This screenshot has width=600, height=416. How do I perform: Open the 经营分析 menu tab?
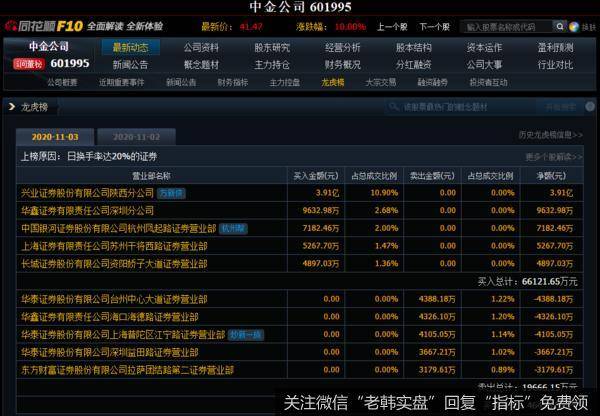point(342,48)
